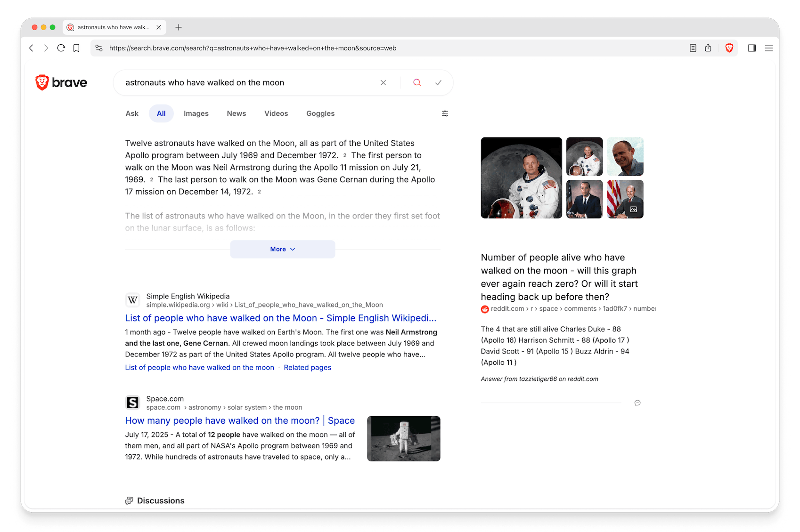Switch to the Images search tab
800x532 pixels.
pos(196,113)
